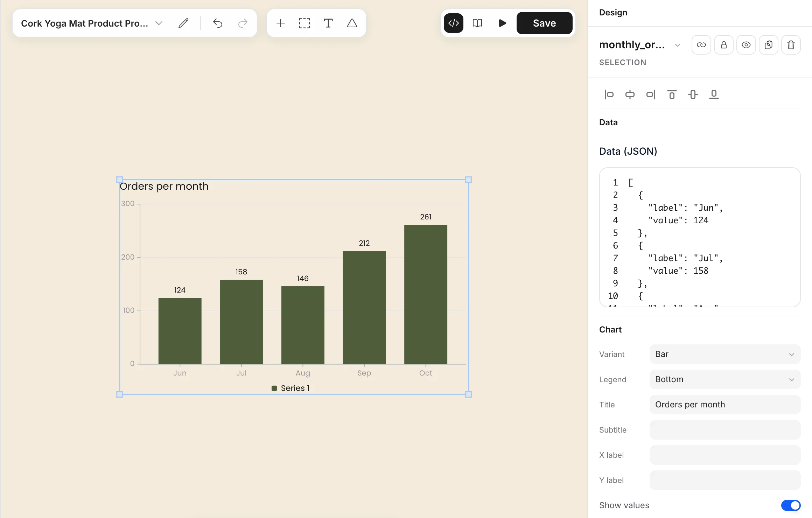Redo the last action
The height and width of the screenshot is (518, 812).
click(x=243, y=23)
